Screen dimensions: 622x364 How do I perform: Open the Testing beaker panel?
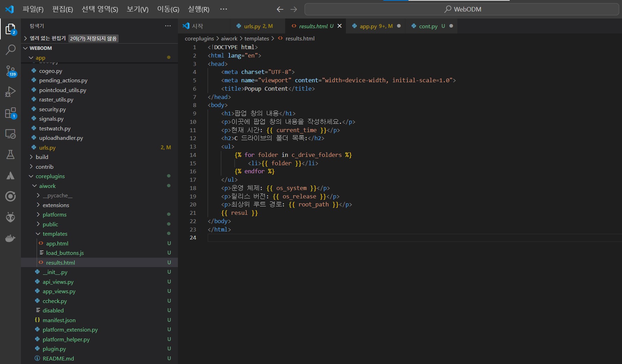[10, 155]
